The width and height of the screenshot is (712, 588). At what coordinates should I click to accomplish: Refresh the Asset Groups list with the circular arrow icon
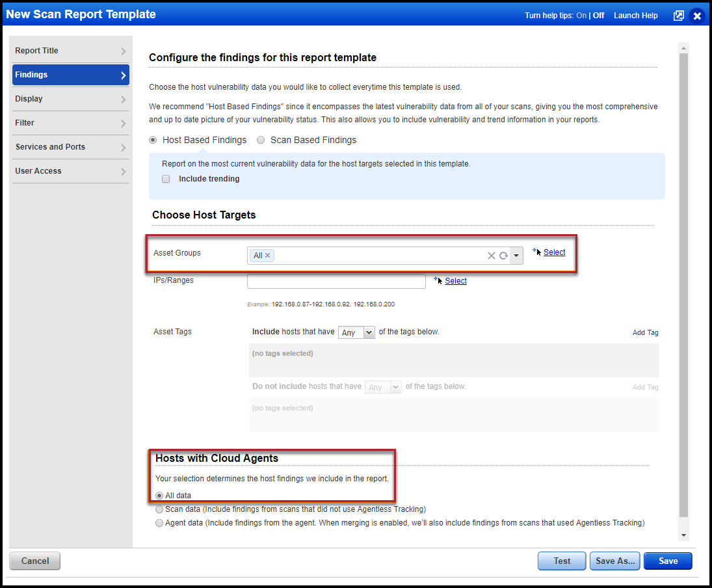click(503, 255)
